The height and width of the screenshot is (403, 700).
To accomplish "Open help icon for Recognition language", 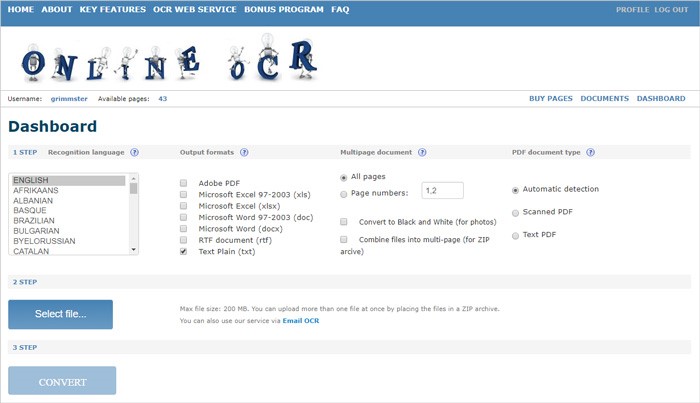I will [134, 152].
